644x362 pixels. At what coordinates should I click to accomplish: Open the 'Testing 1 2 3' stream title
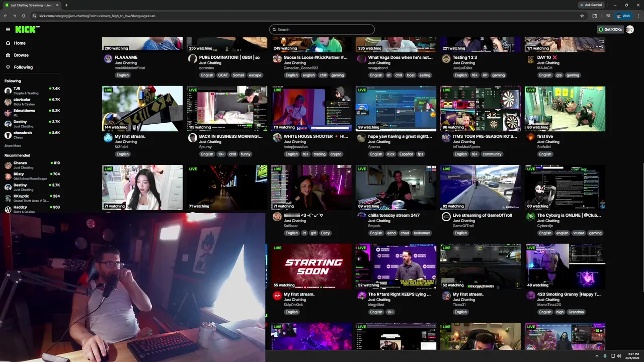click(x=465, y=57)
